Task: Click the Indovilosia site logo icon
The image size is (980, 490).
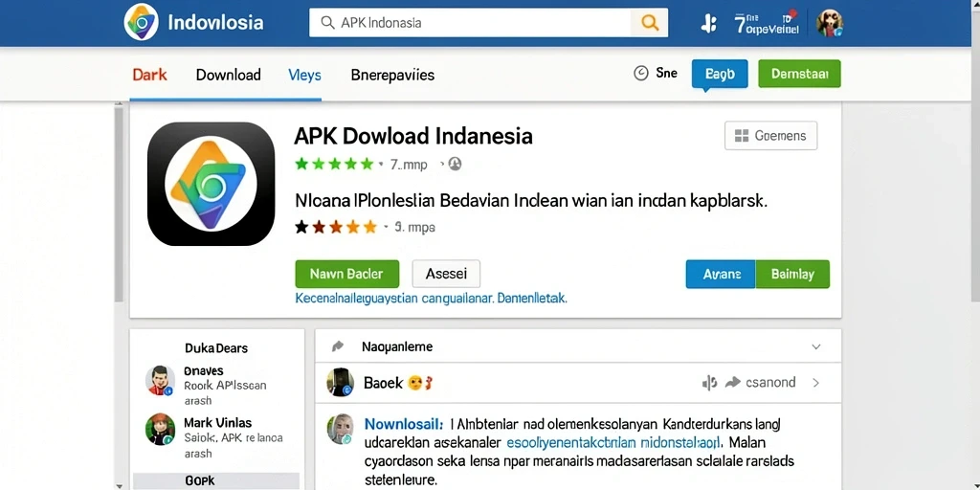Action: coord(142,23)
